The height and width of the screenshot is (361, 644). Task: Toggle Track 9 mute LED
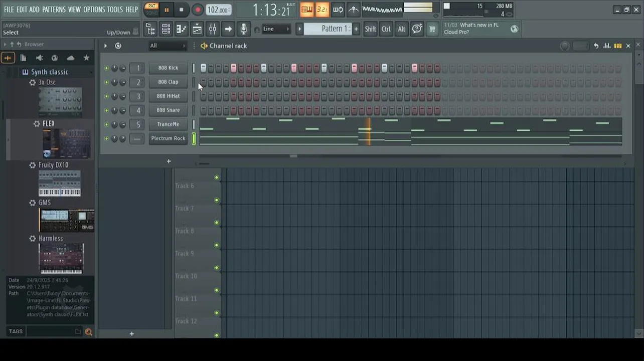coord(217,268)
